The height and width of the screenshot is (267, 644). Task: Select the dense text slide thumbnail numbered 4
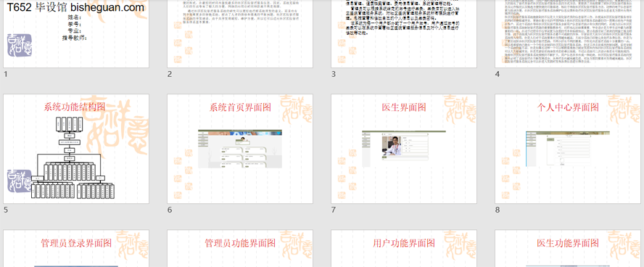[x=568, y=33]
